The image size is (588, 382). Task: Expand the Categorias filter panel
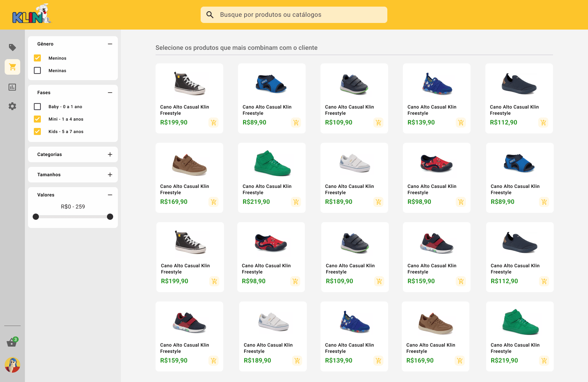110,154
